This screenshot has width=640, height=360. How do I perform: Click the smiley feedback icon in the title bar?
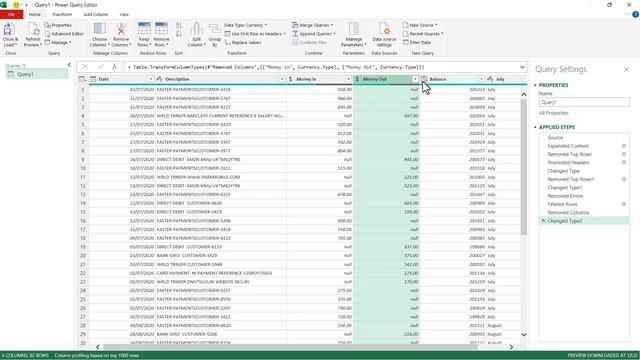click(16, 5)
